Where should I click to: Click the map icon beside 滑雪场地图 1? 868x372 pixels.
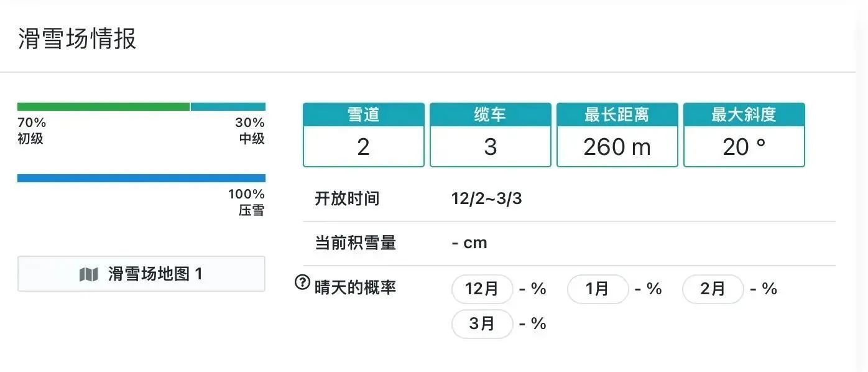[89, 274]
